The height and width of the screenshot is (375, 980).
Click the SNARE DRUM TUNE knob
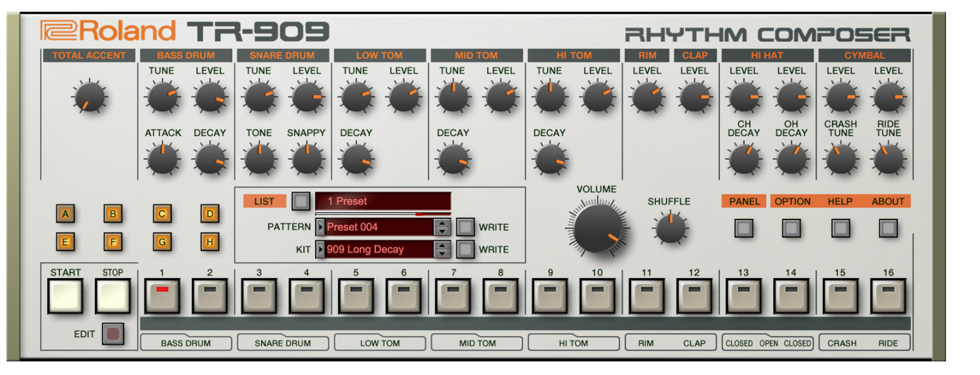pyautogui.click(x=259, y=97)
